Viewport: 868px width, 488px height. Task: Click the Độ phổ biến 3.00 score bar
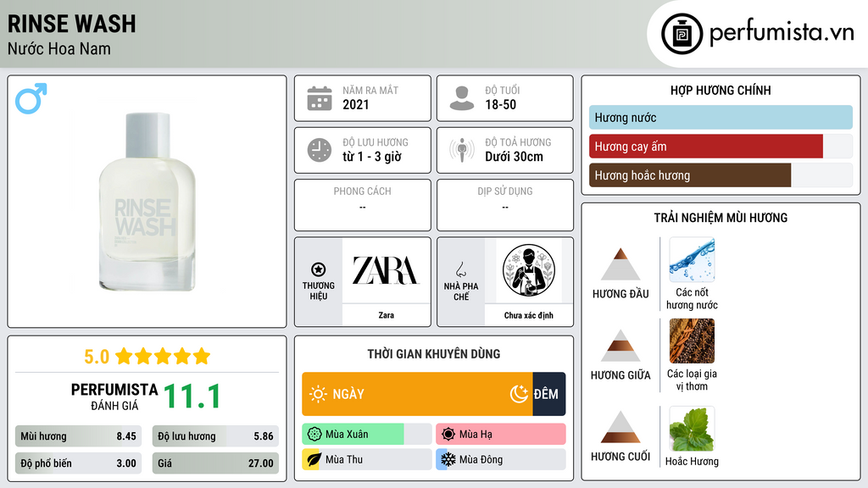coord(78,463)
